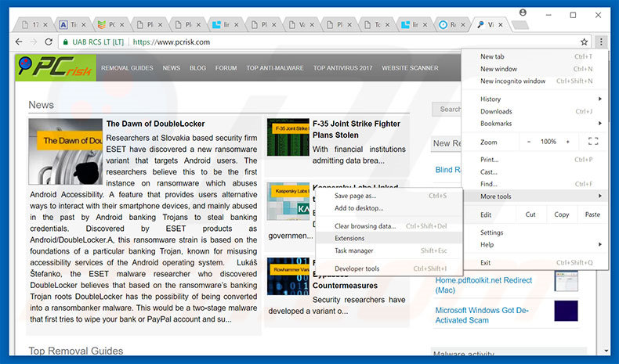Switch to the tab with the blue A icon
This screenshot has width=619, height=364.
pos(73,24)
